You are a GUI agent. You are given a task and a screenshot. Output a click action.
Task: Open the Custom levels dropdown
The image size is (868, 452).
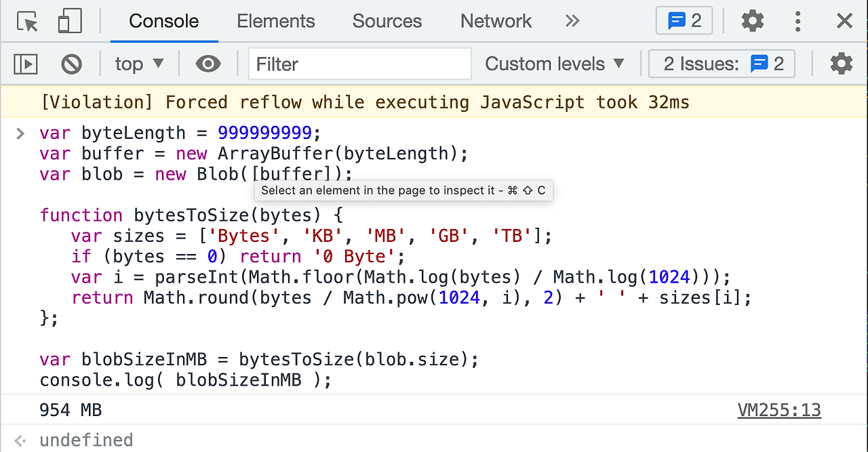click(x=555, y=63)
